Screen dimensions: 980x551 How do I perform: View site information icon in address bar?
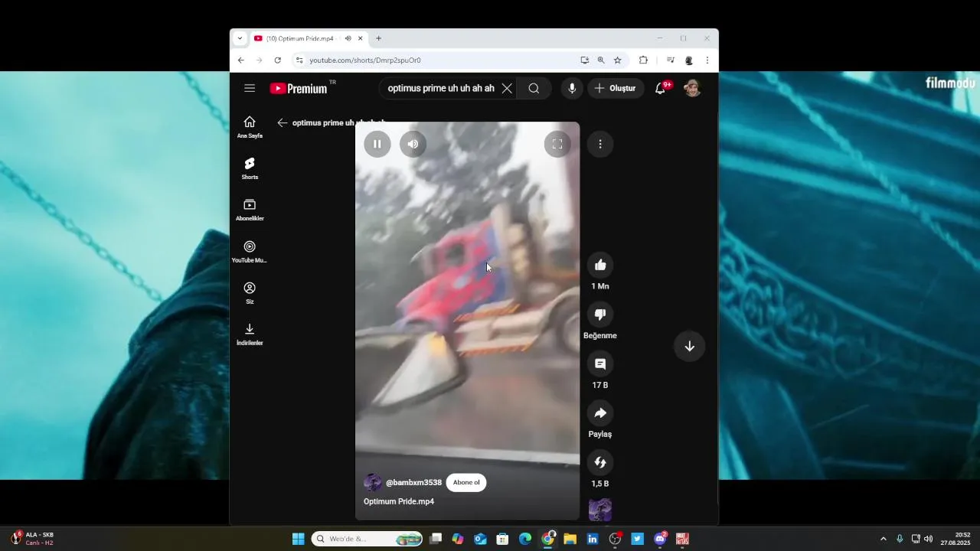pyautogui.click(x=299, y=60)
